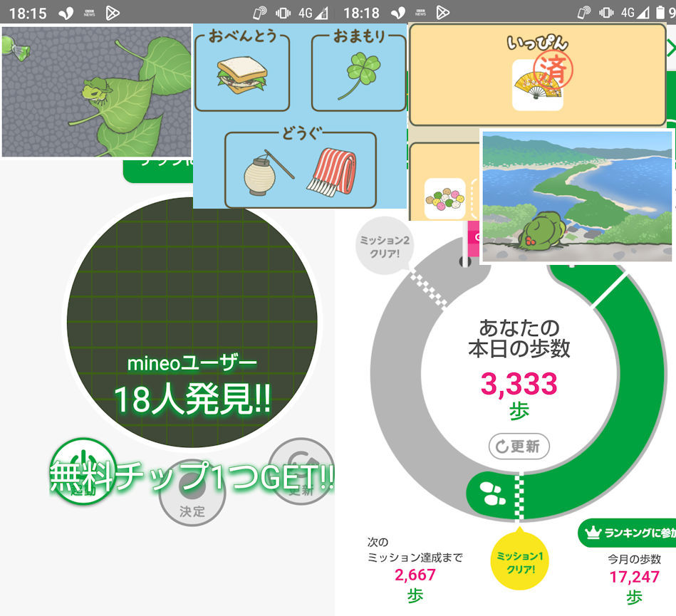Screen dimensions: 676x616
Task: Pick the striped red blanket item
Action: [x=333, y=170]
